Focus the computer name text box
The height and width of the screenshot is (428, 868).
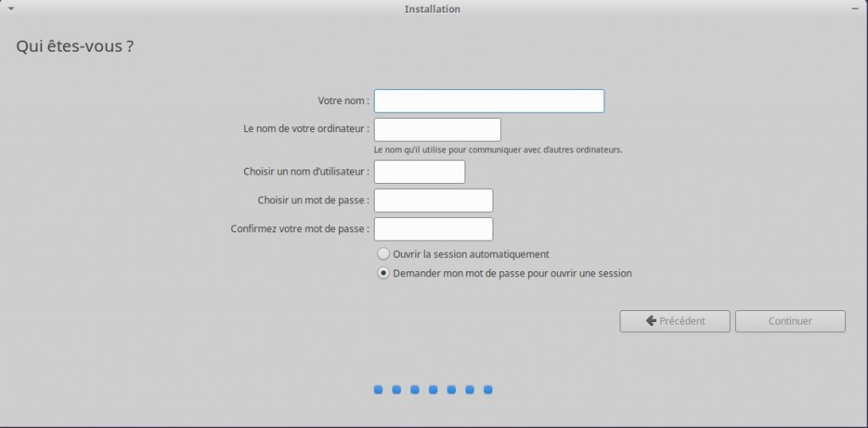tap(437, 130)
